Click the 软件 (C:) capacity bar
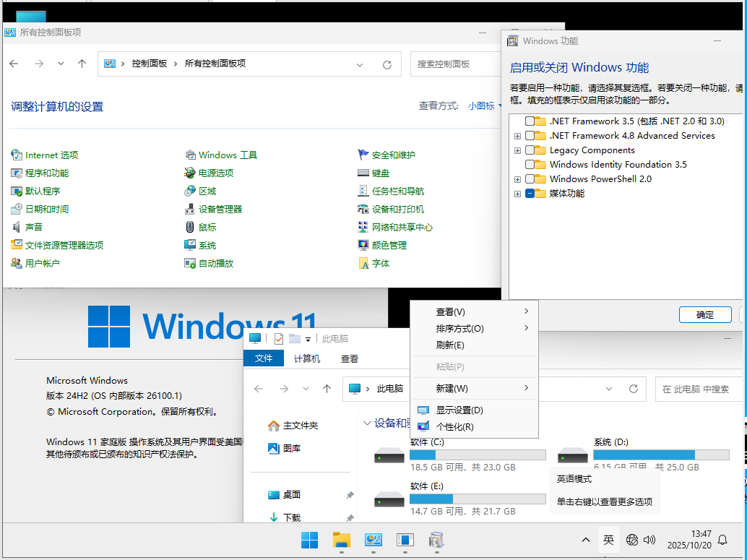Screen dimensions: 747x560 pos(478,455)
